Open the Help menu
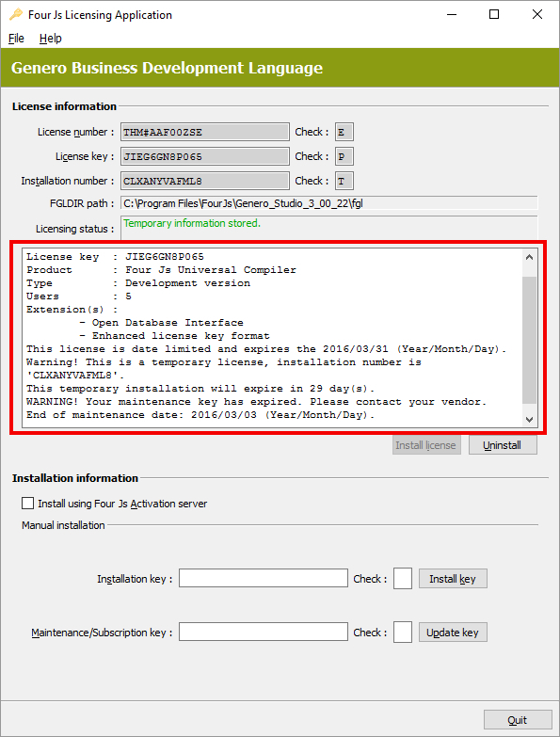The height and width of the screenshot is (737, 560). pyautogui.click(x=50, y=38)
